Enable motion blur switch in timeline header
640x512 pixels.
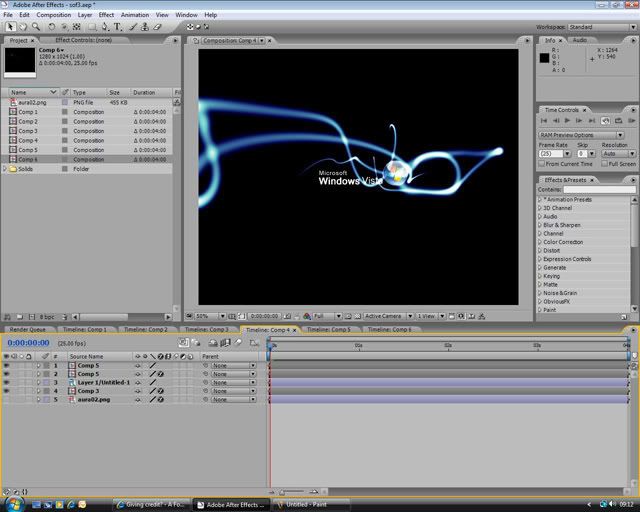[238, 343]
